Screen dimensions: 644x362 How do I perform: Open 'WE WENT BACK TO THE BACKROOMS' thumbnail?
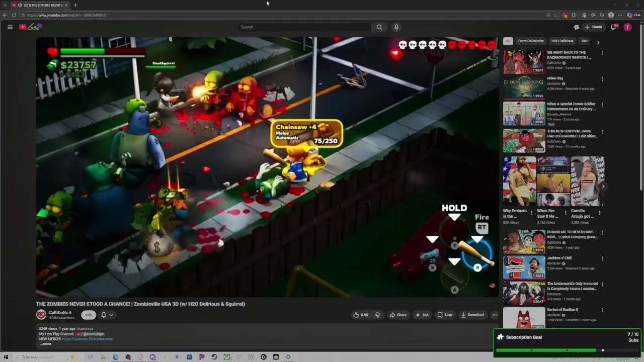pos(524,61)
